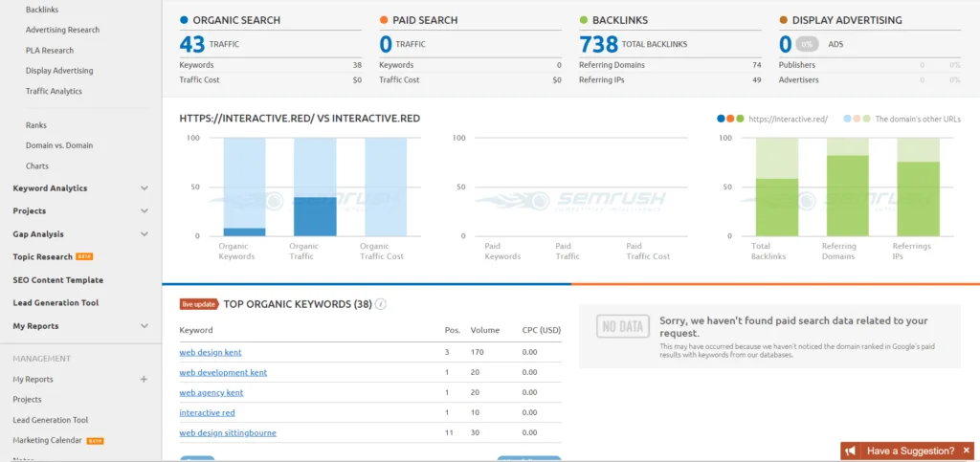Image resolution: width=980 pixels, height=462 pixels.
Task: Click Referring IPs count 49
Action: coord(757,80)
